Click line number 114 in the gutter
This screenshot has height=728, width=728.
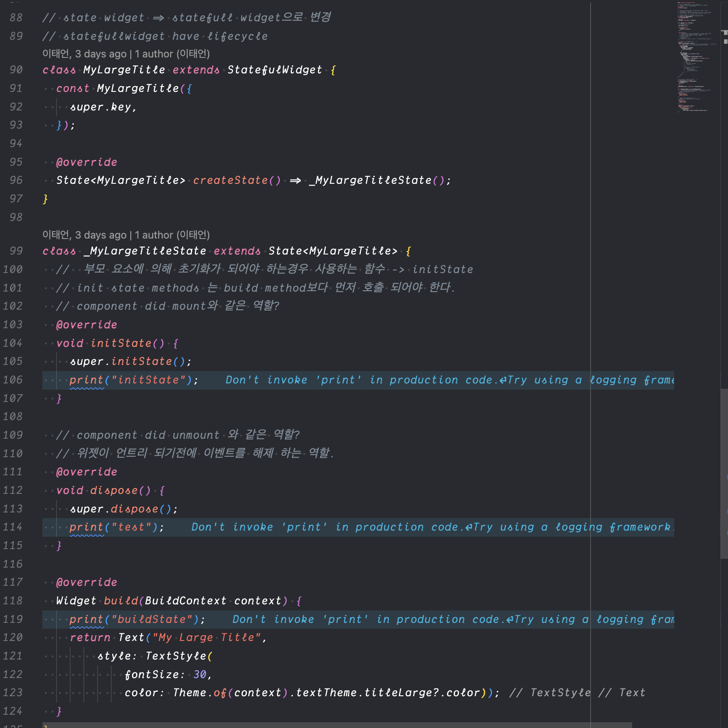coord(13,527)
